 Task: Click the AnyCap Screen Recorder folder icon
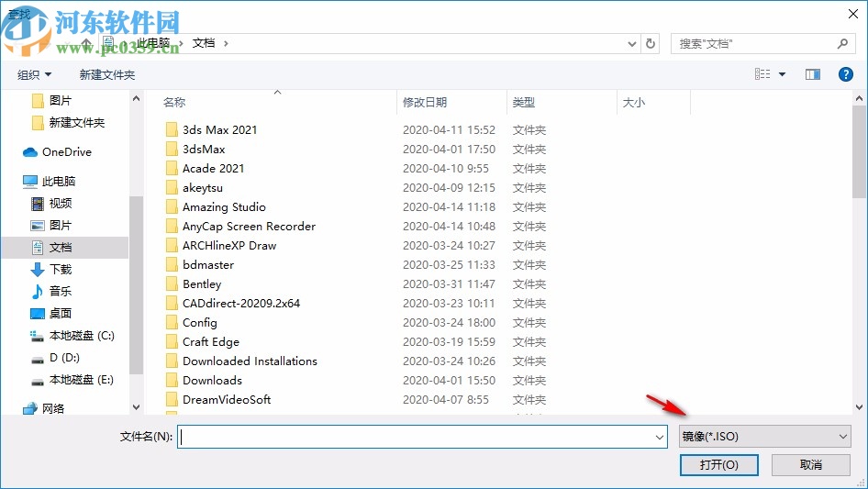point(172,226)
